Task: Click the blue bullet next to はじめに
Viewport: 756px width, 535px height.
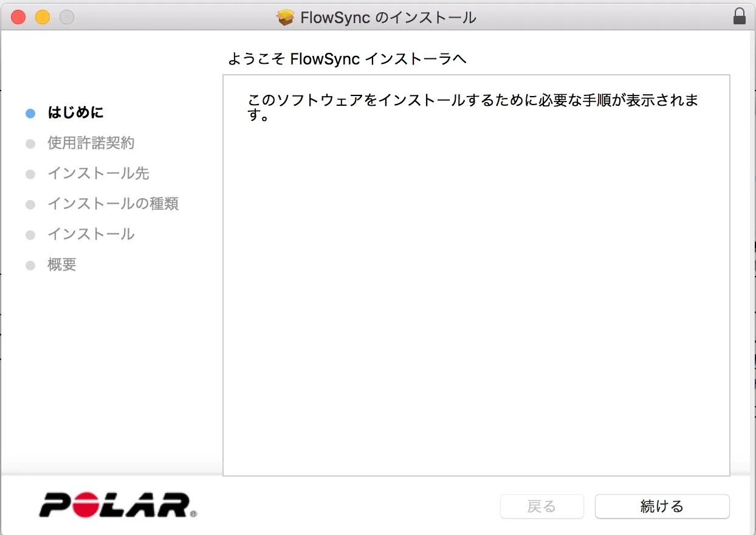Action: tap(30, 113)
